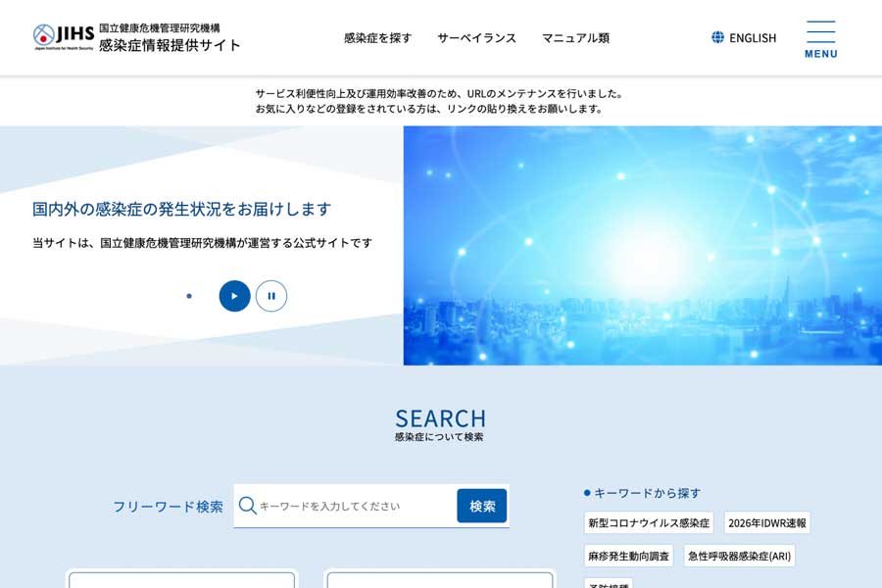Click the 検索 search button
The width and height of the screenshot is (882, 588).
tap(482, 506)
